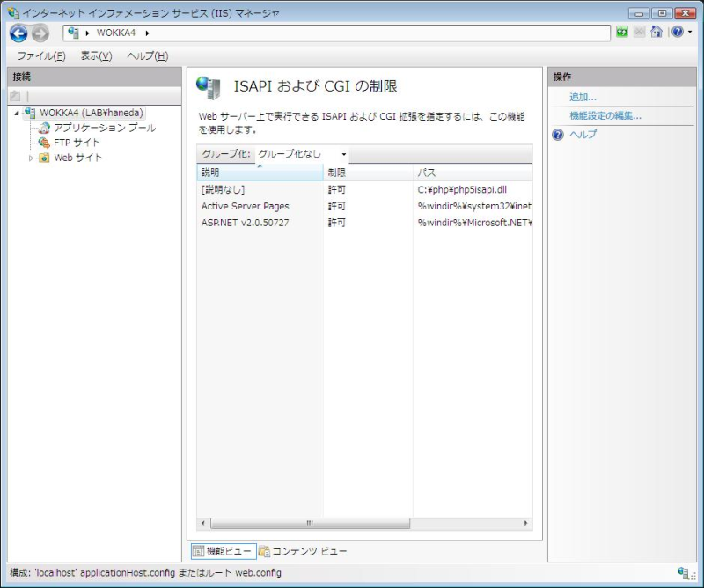Screen dimensions: 704x588
Task: Click %windir%¥Microsoft.NET path cell
Action: click(x=474, y=223)
